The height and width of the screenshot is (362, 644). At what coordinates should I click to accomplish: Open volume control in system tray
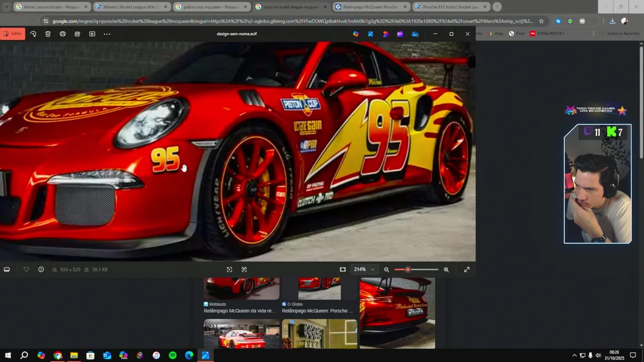click(x=598, y=355)
